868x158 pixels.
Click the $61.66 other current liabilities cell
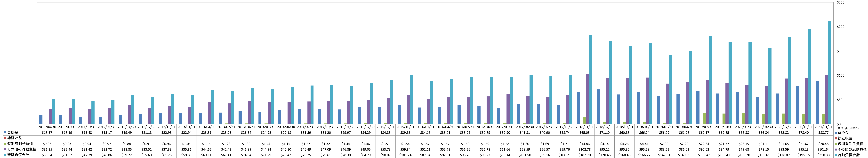(505, 149)
